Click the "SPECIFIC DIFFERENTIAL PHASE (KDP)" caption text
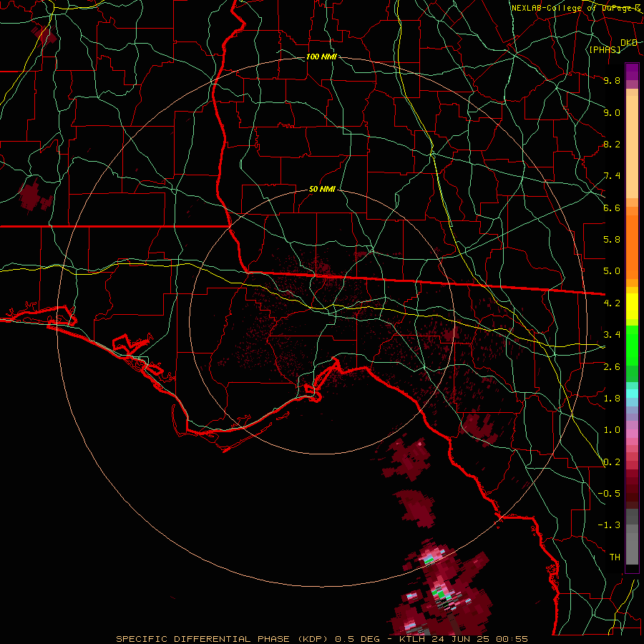This screenshot has height=644, width=644. (x=224, y=639)
